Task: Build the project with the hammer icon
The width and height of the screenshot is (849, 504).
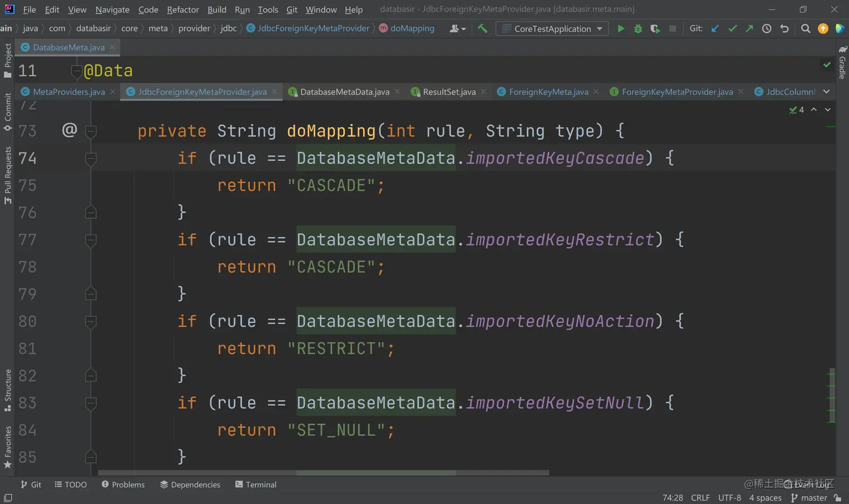Action: [482, 29]
